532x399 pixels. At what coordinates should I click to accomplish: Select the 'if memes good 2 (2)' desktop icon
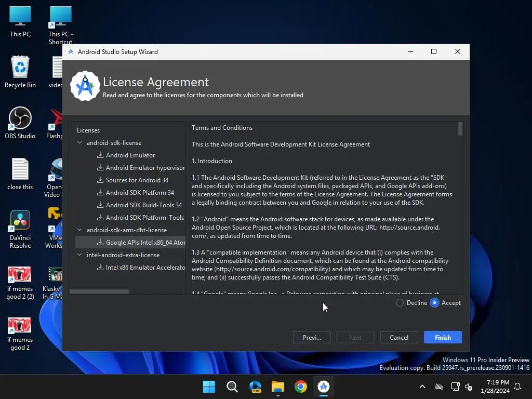point(20,283)
